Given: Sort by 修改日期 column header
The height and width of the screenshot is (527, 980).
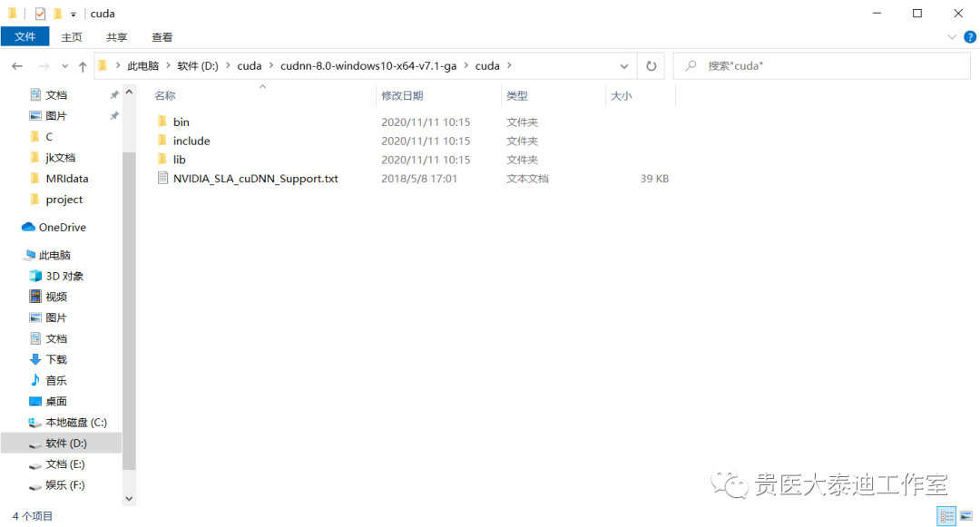Looking at the screenshot, I should click(x=402, y=95).
